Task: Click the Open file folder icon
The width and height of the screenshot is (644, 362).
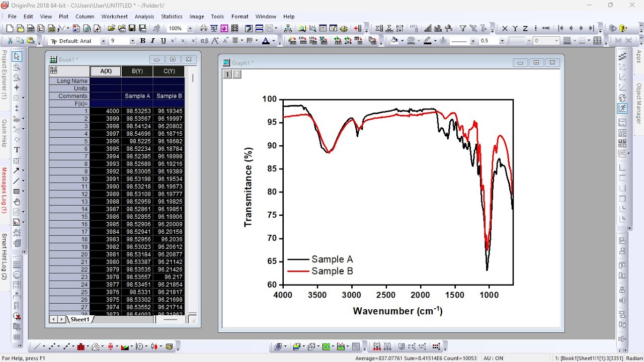Action: pyautogui.click(x=111, y=29)
